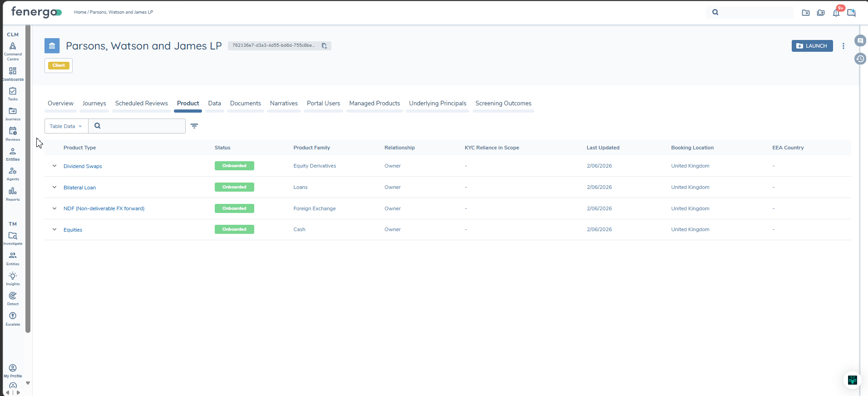This screenshot has width=868, height=396.
Task: Open the Underlying Principals tab
Action: coord(438,104)
